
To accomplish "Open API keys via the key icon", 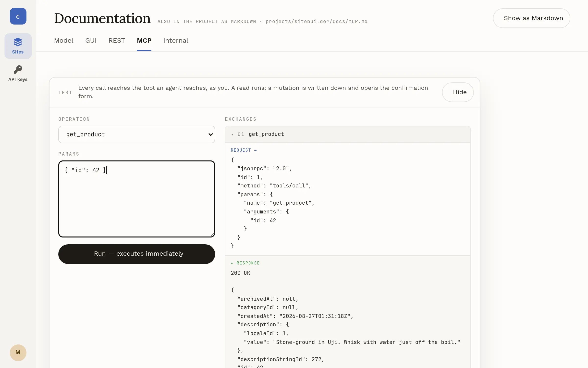I will [18, 73].
